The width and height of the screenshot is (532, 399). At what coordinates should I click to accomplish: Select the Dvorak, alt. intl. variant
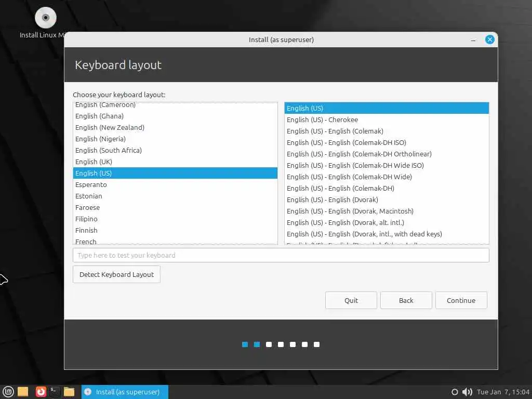tap(387, 222)
